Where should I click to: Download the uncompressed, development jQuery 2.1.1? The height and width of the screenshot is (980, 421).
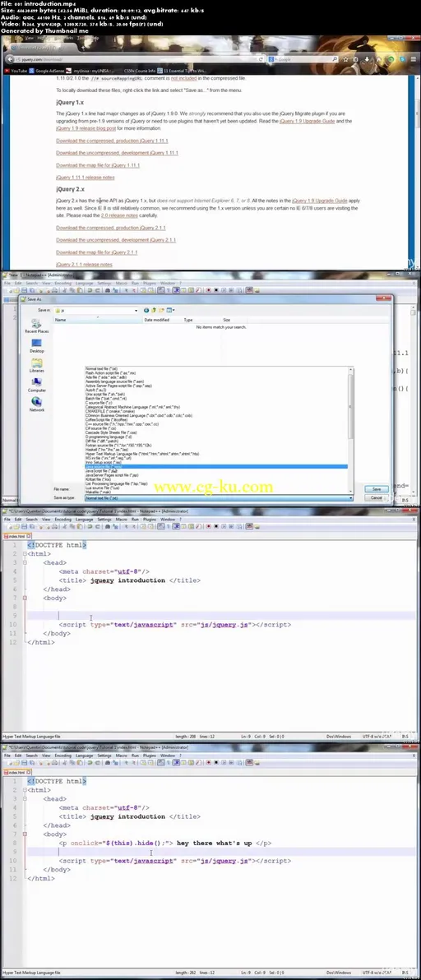[x=116, y=240]
